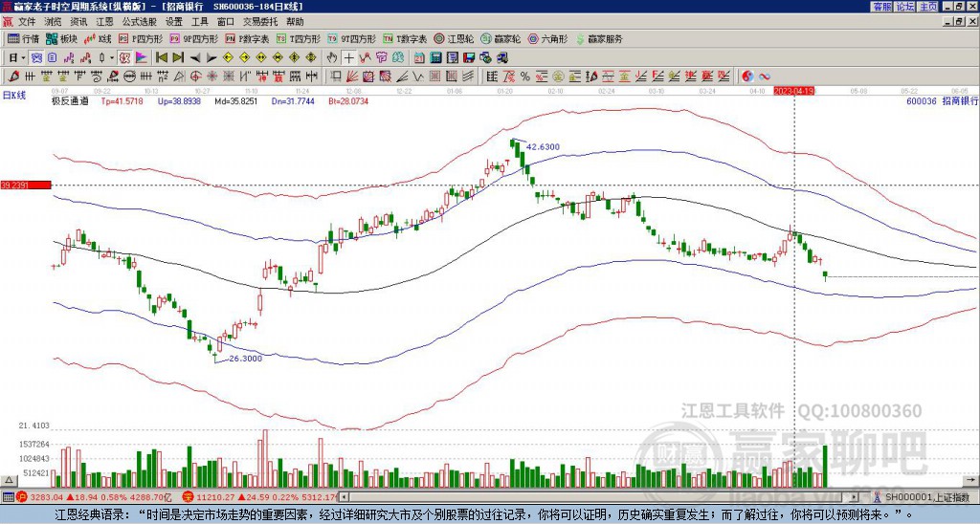This screenshot has width=980, height=524.
Task: Select the Gann fan lines tool
Action: point(352,76)
